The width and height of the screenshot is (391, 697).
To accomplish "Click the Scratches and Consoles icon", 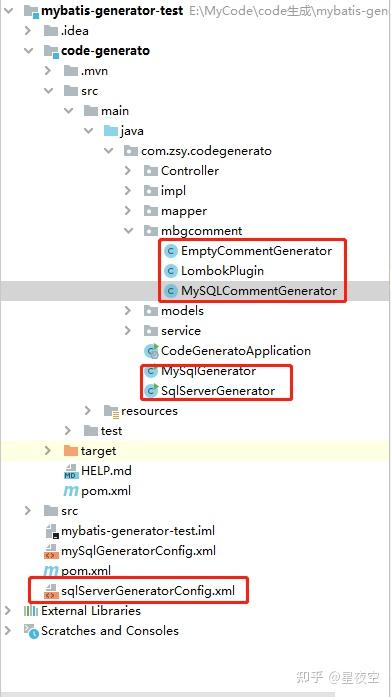I will (x=32, y=631).
